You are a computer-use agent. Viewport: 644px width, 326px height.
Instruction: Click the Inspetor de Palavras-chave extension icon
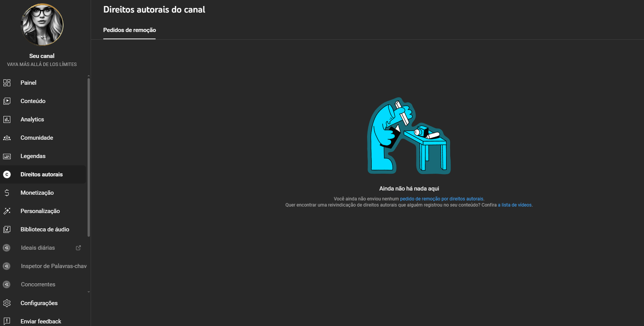point(6,266)
